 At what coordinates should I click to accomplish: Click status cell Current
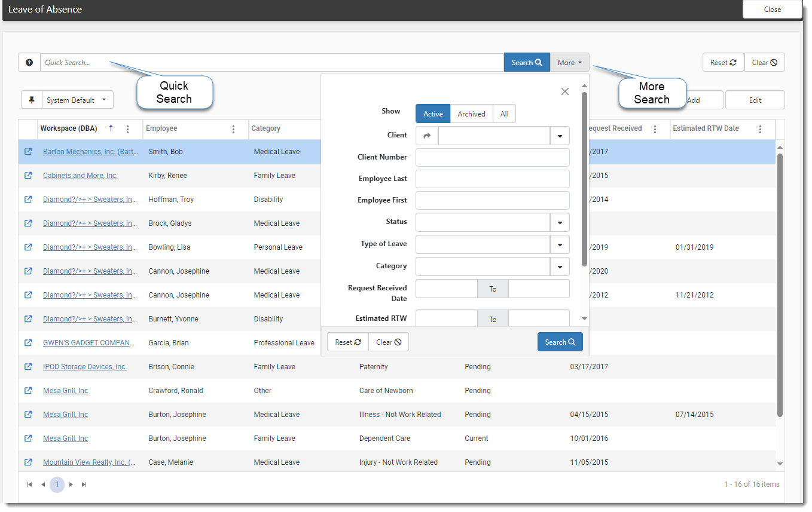click(477, 439)
